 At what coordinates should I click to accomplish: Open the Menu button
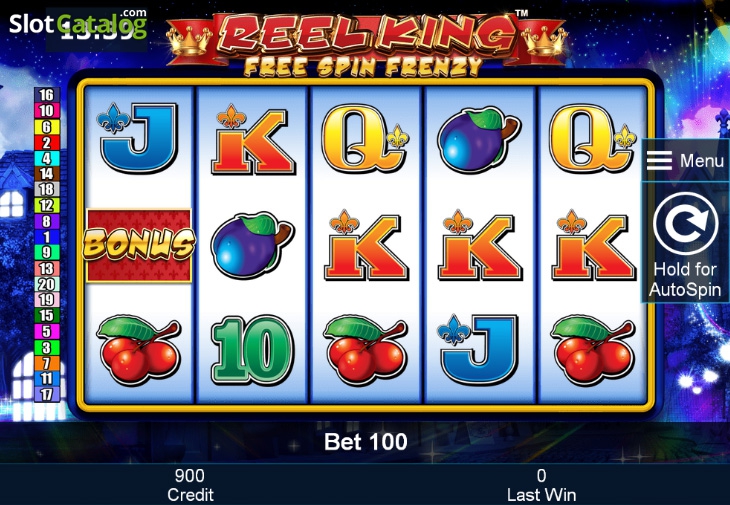coord(685,161)
